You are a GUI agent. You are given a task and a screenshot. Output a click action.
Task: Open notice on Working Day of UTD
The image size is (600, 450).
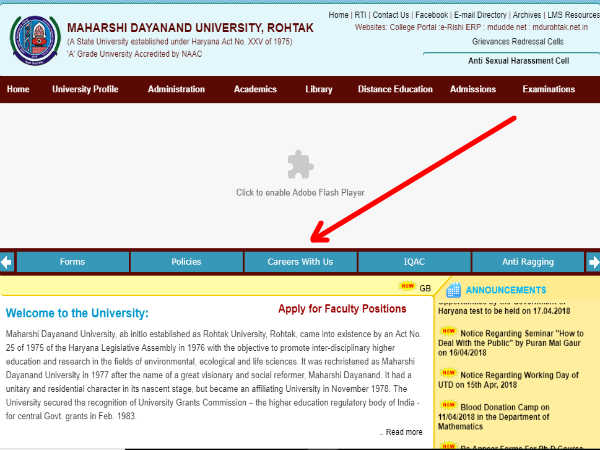[x=509, y=380]
